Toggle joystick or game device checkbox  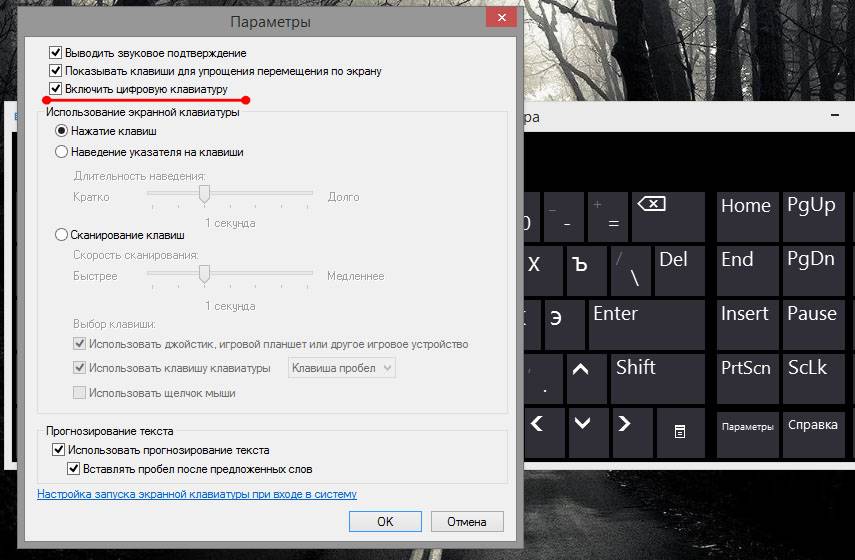80,344
